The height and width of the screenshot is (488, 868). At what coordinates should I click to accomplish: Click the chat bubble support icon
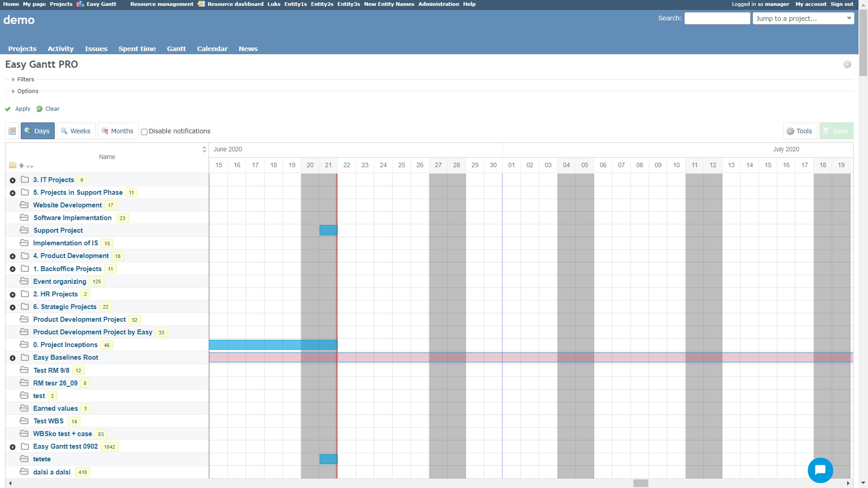coord(820,470)
